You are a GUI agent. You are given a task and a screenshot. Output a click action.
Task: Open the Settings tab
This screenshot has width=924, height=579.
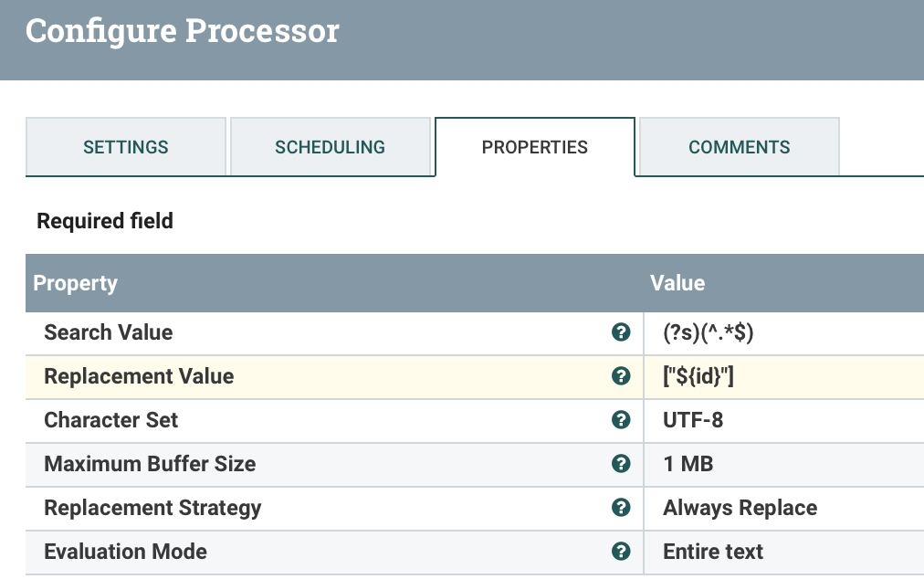(126, 147)
